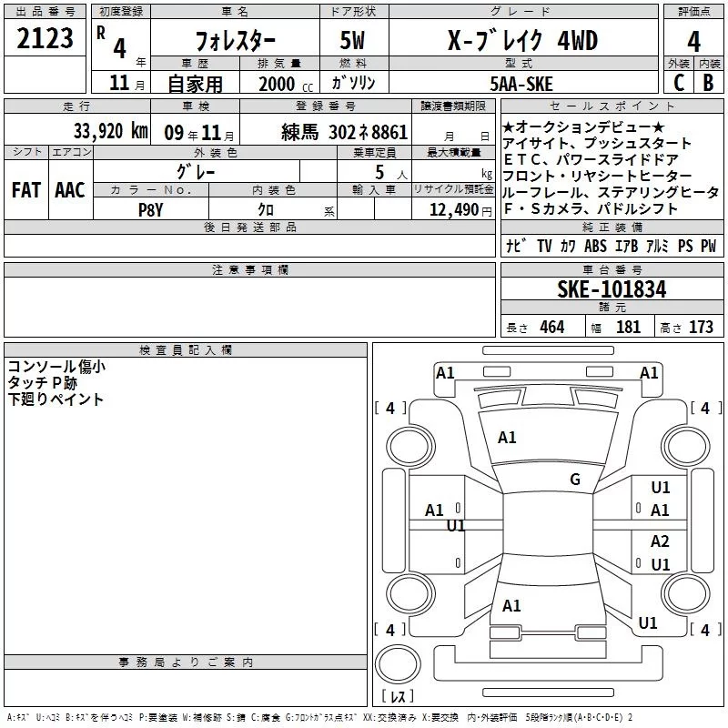Click the PW equipment code
This screenshot has width=728, height=728.
tap(709, 246)
